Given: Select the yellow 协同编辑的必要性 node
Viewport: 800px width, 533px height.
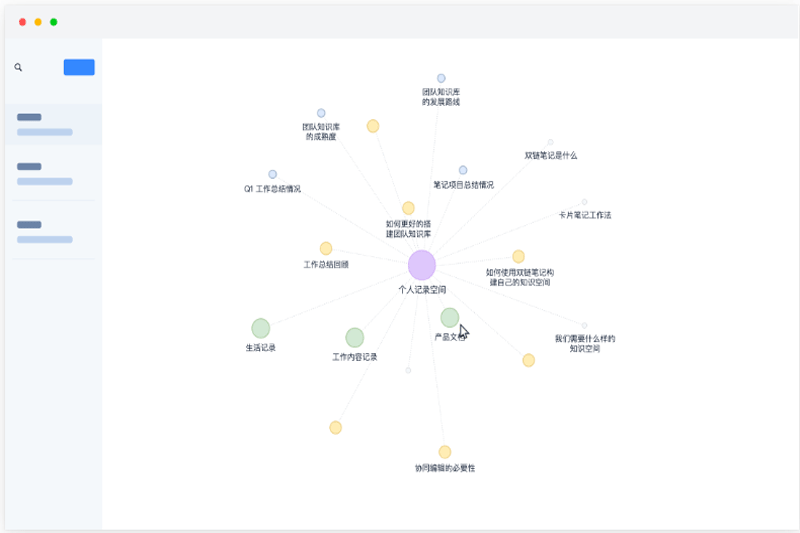Looking at the screenshot, I should click(445, 452).
